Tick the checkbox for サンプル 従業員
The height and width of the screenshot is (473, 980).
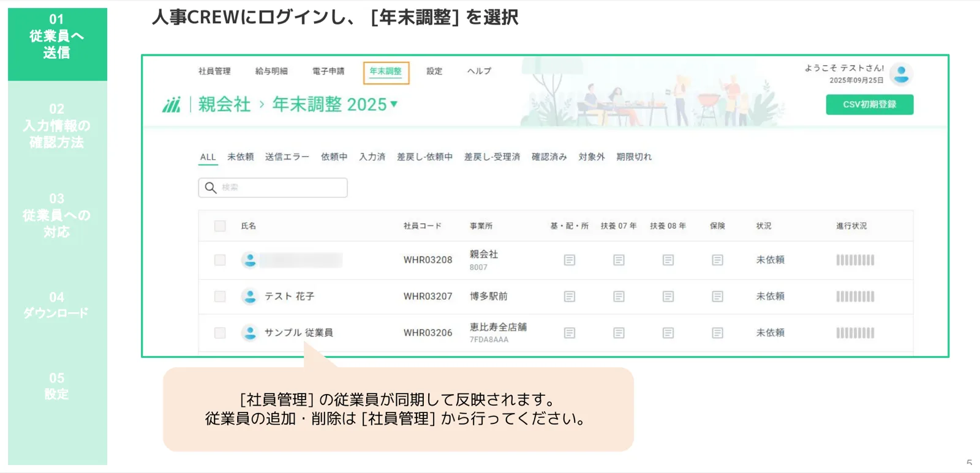click(x=220, y=333)
